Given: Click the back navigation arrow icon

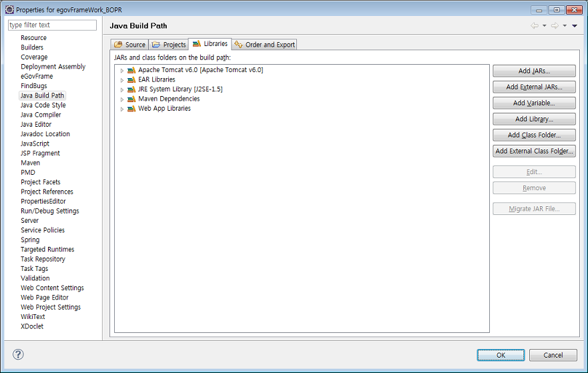Looking at the screenshot, I should [x=535, y=25].
